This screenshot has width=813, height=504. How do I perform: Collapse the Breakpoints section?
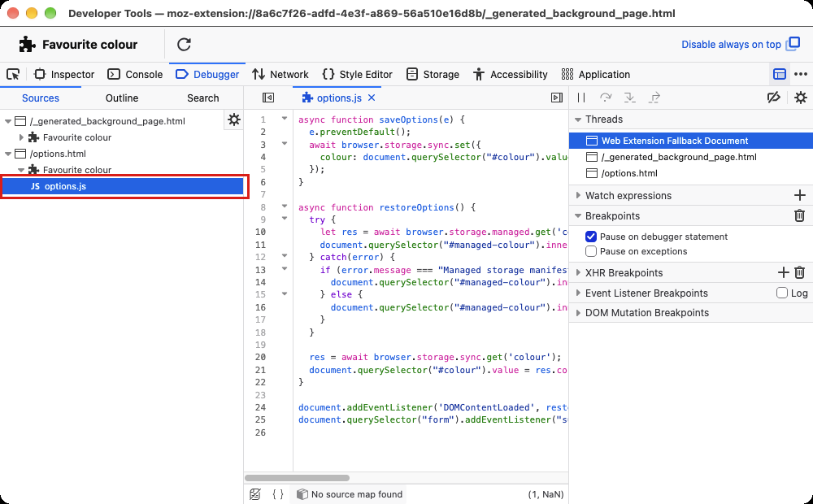577,215
